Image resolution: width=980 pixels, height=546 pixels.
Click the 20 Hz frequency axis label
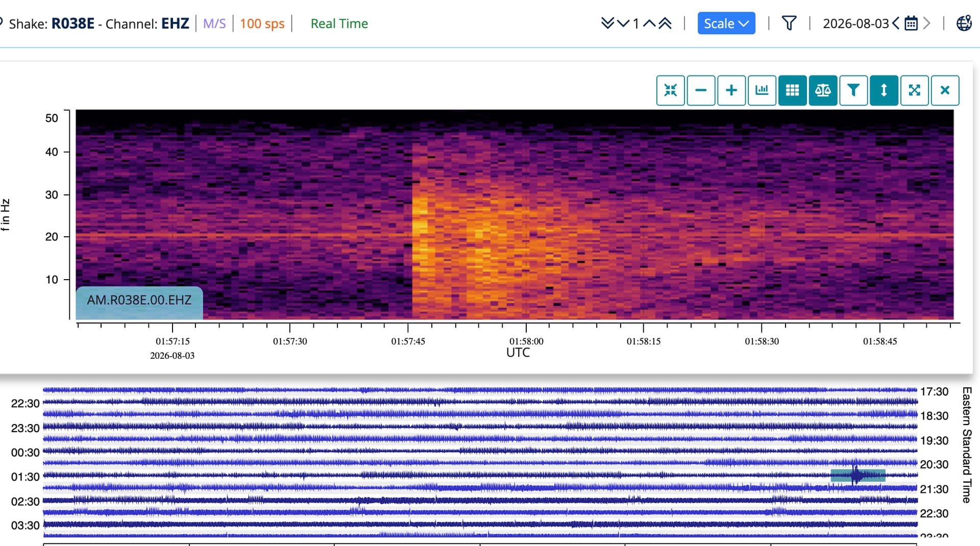pos(52,237)
